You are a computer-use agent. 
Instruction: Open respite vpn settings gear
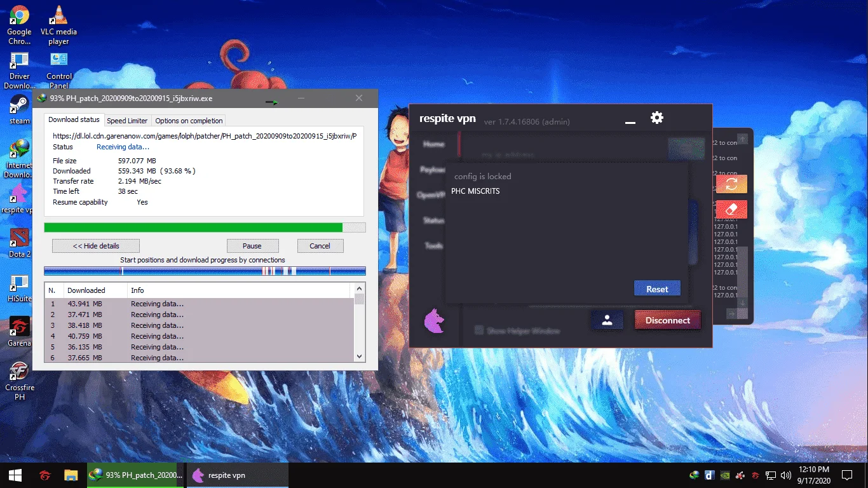(x=657, y=118)
